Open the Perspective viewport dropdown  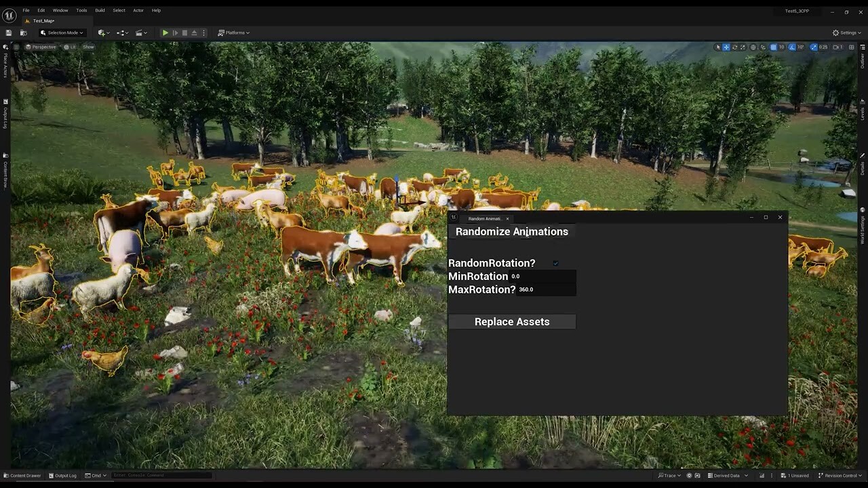coord(42,47)
